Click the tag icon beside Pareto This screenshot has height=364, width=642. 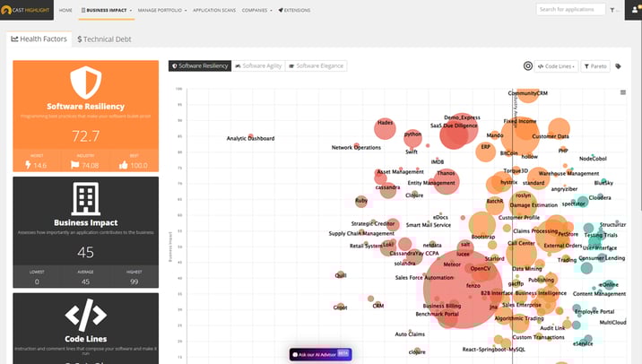point(618,66)
